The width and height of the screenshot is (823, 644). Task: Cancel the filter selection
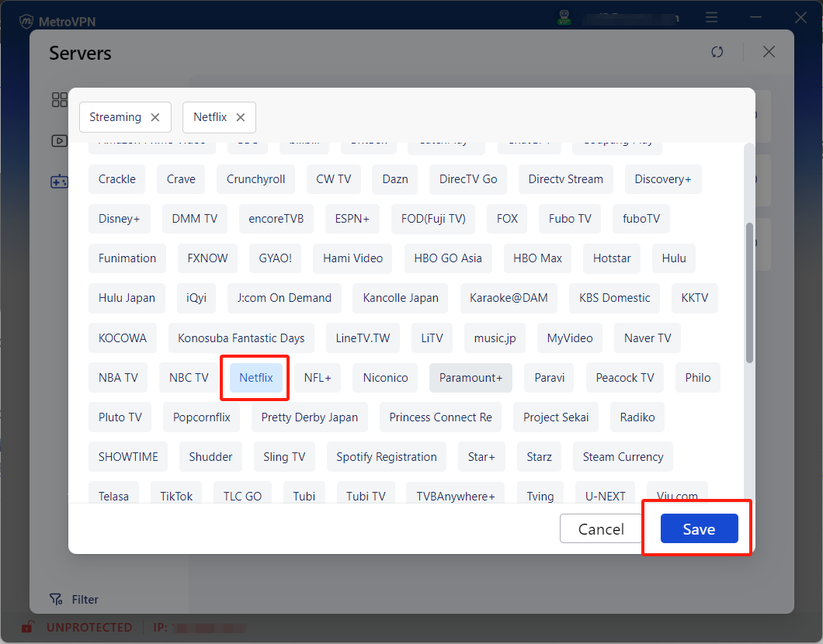[600, 528]
